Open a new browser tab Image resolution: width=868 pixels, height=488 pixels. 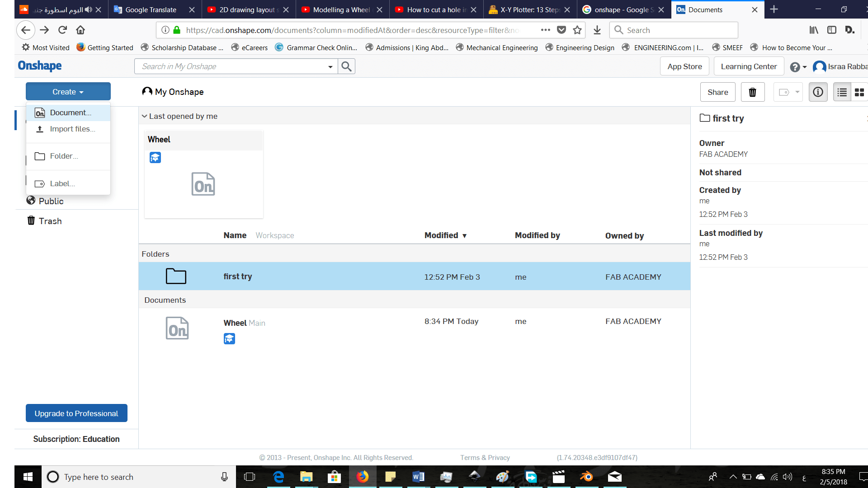(x=774, y=9)
